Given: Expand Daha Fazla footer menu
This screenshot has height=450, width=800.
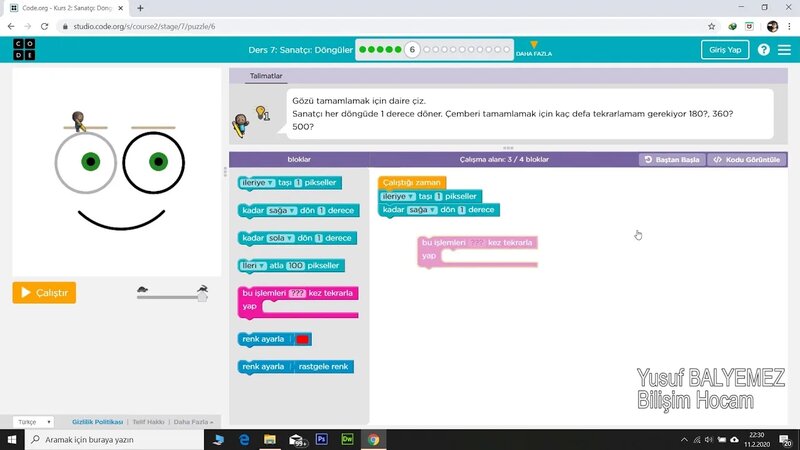Looking at the screenshot, I should tap(193, 422).
